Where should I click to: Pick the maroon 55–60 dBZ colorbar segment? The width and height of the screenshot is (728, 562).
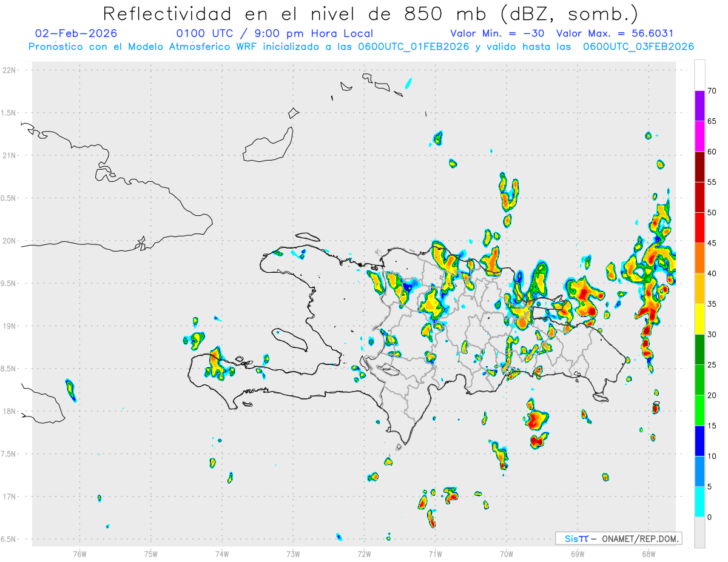(699, 167)
